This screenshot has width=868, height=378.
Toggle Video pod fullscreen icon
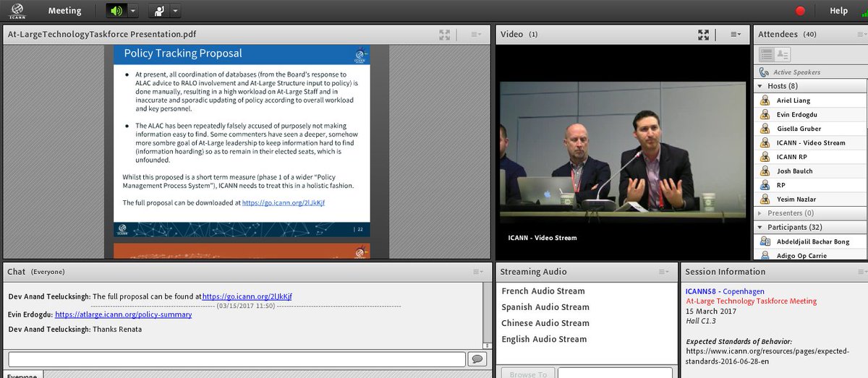(x=703, y=34)
